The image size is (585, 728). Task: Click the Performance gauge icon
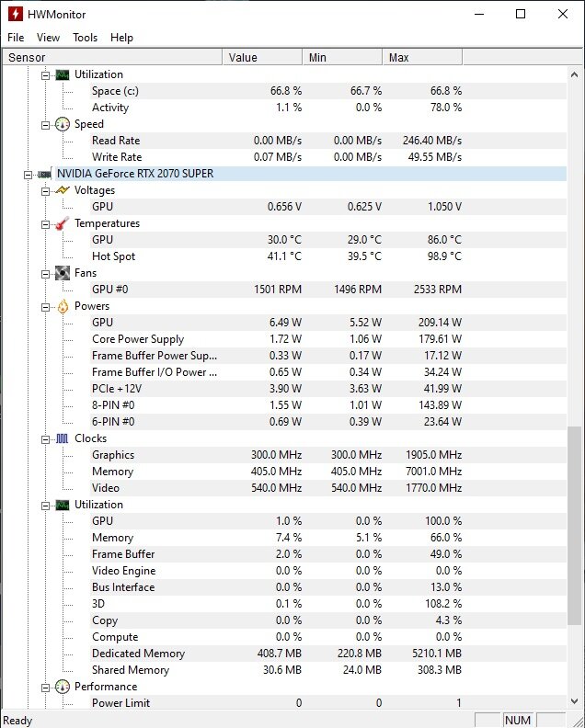tap(63, 687)
